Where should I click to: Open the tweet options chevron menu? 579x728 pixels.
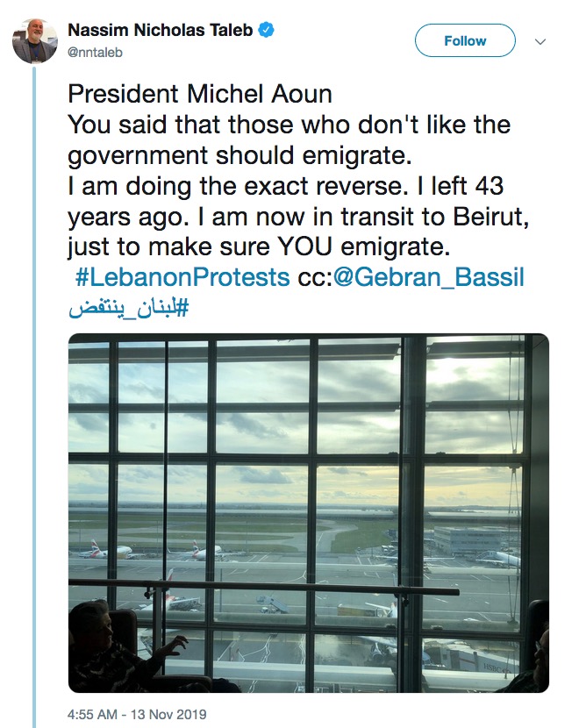click(x=540, y=41)
